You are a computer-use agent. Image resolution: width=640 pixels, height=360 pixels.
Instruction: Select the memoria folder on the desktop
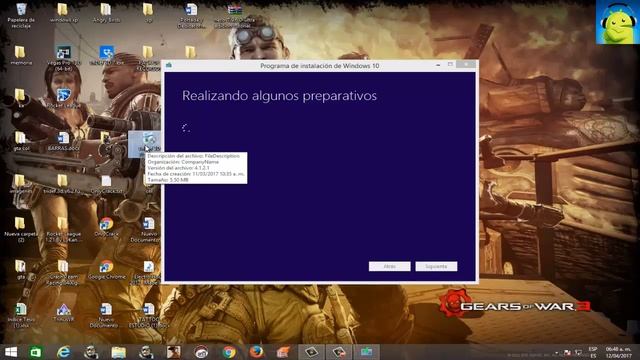tap(21, 56)
